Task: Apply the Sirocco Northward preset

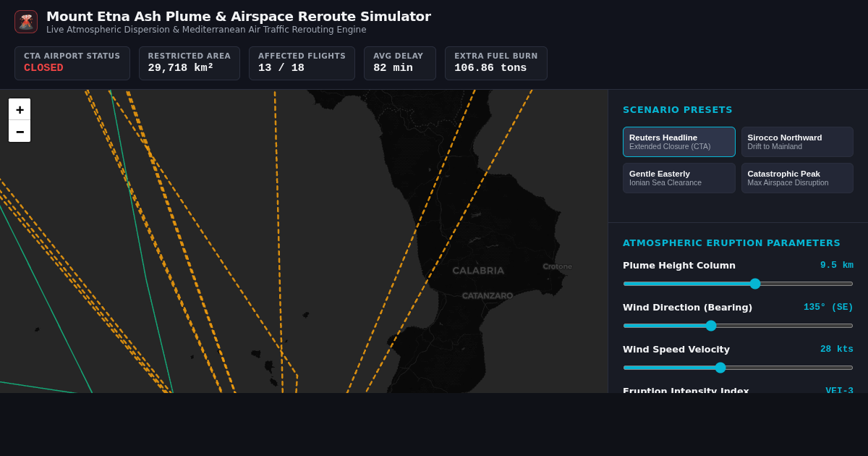Action: 797,142
